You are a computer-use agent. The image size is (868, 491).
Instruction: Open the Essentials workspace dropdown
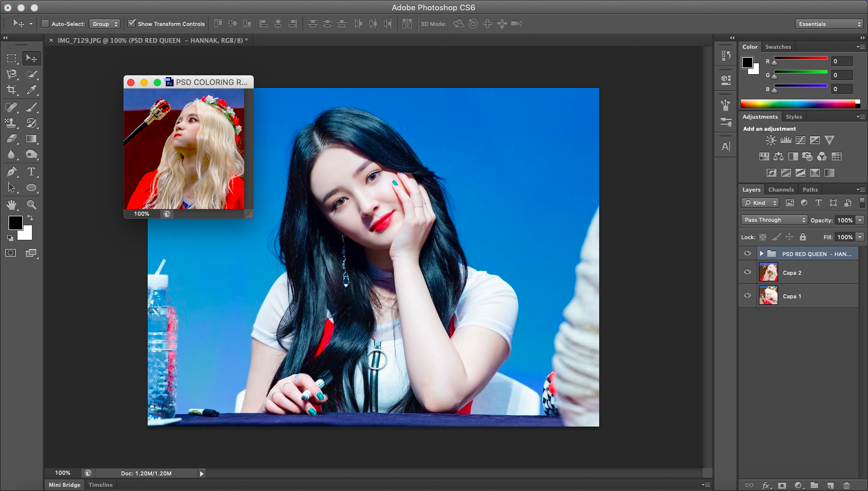[x=829, y=24]
